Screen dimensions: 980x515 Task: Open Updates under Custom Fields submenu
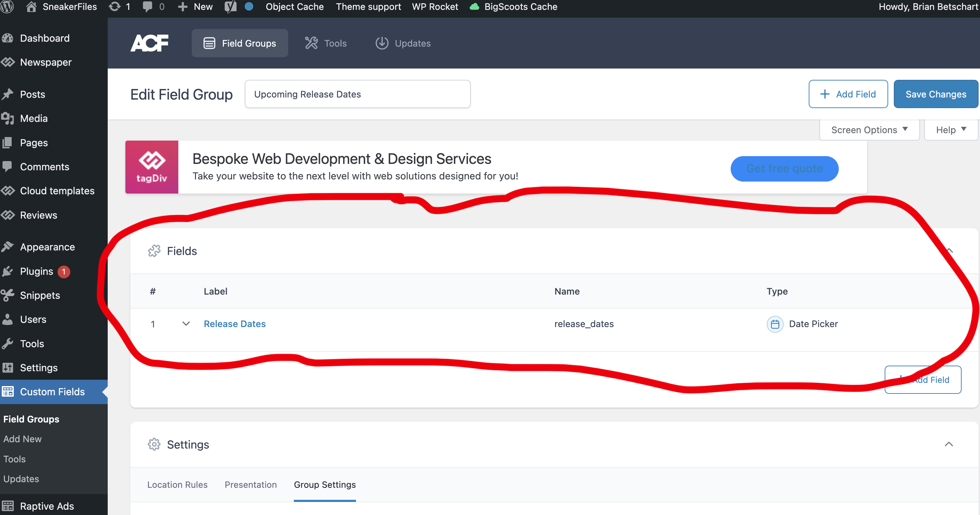[x=21, y=479]
